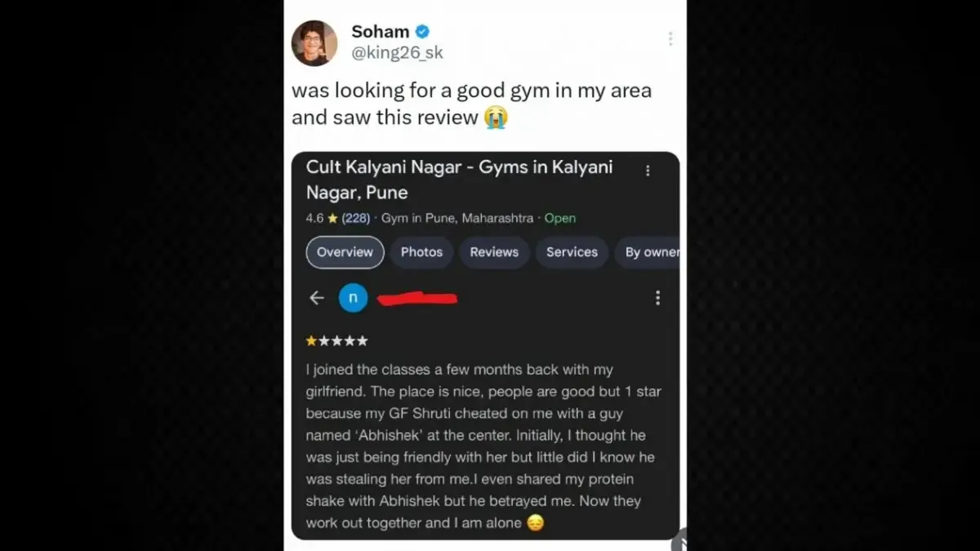The height and width of the screenshot is (551, 980).
Task: Open the gym listing's three-dot overflow menu
Action: (x=648, y=171)
